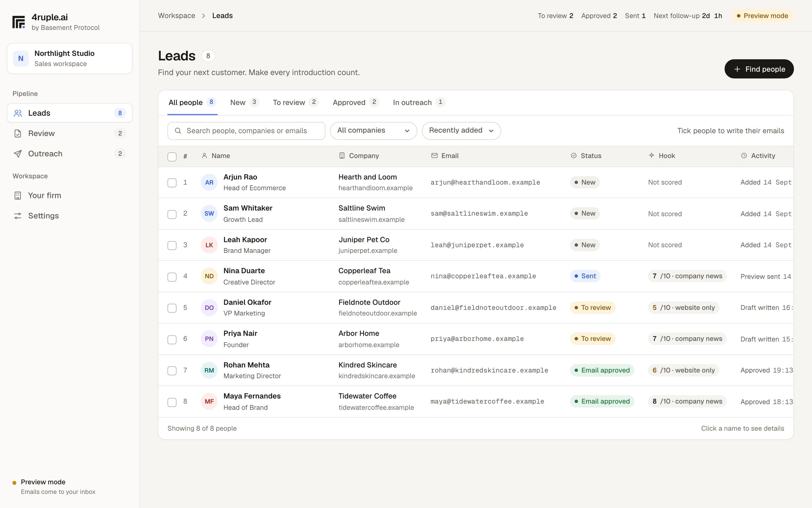Screen dimensions: 812x508
Task: Open Outreach in the sidebar
Action: pyautogui.click(x=70, y=154)
